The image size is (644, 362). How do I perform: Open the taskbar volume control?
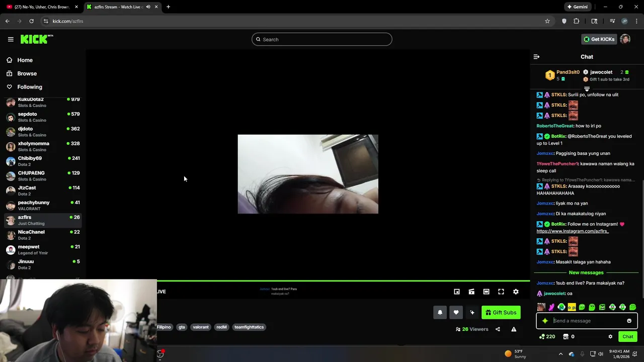(600, 354)
